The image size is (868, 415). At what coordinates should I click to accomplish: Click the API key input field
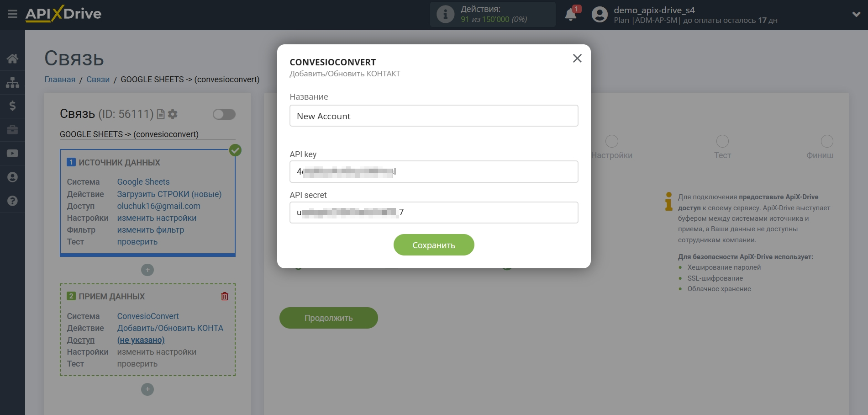[434, 172]
